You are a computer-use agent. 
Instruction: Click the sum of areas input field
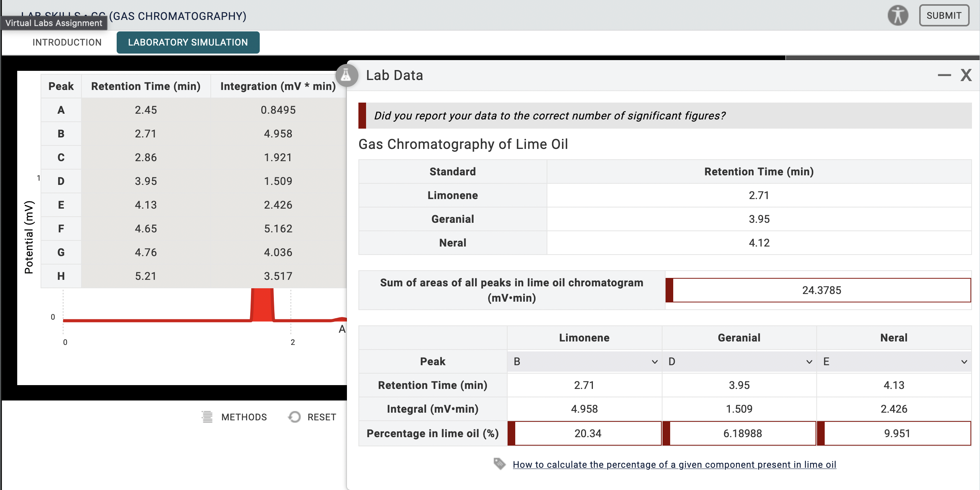click(x=821, y=290)
